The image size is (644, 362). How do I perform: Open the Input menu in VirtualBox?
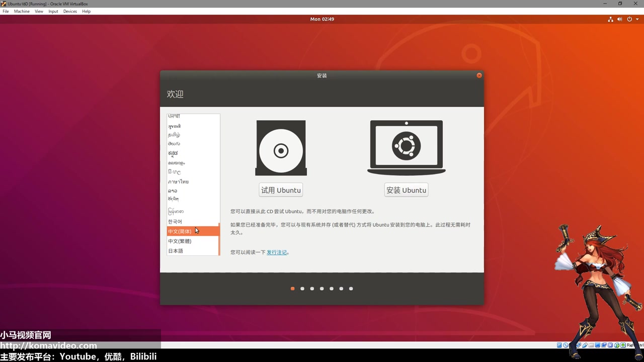(53, 11)
